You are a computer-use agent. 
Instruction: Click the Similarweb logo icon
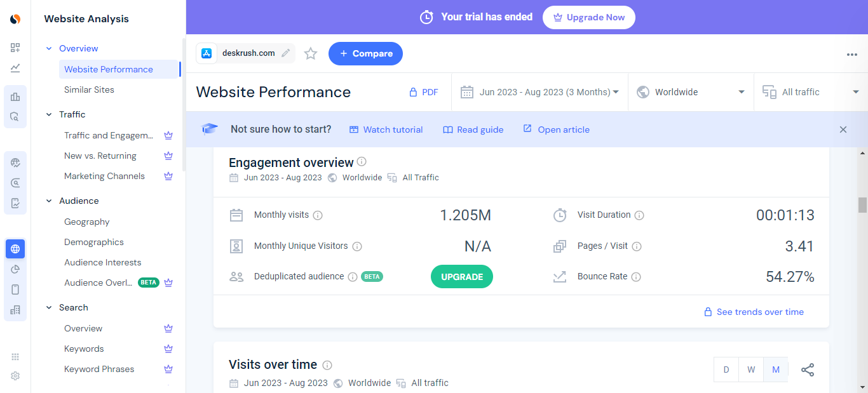click(x=15, y=19)
